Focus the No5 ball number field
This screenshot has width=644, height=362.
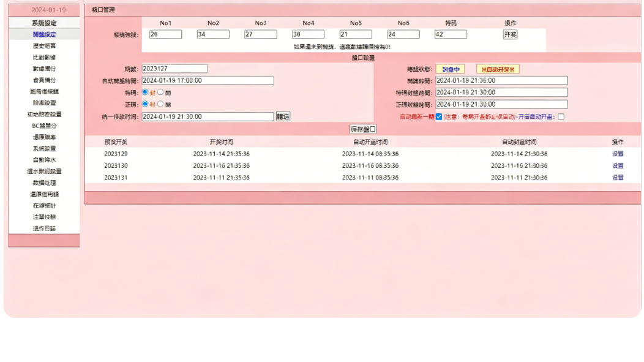pyautogui.click(x=356, y=34)
